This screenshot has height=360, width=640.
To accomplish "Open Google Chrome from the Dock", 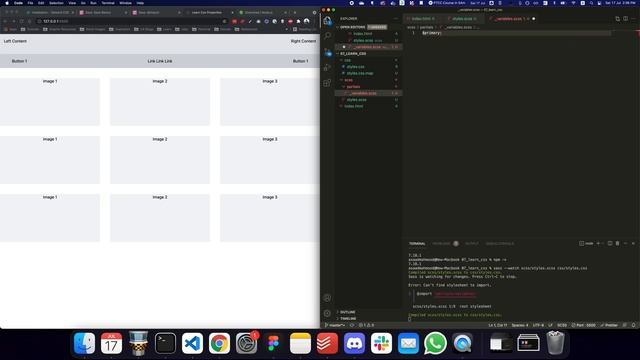I will click(219, 343).
